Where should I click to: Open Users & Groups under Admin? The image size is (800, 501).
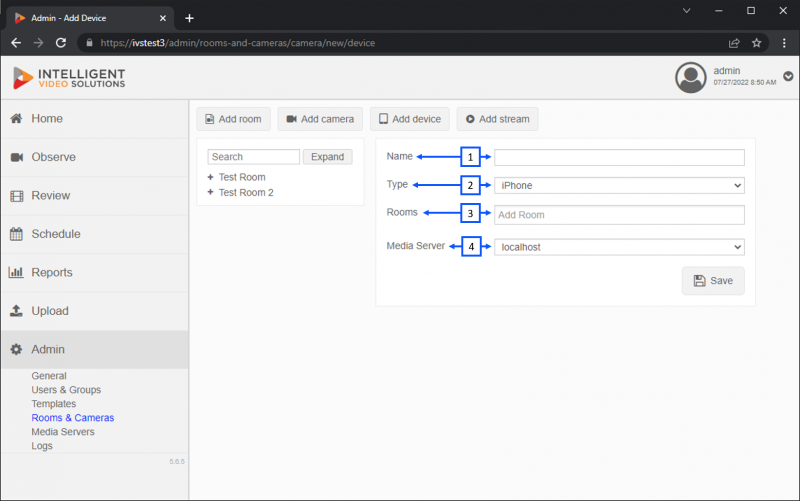66,390
